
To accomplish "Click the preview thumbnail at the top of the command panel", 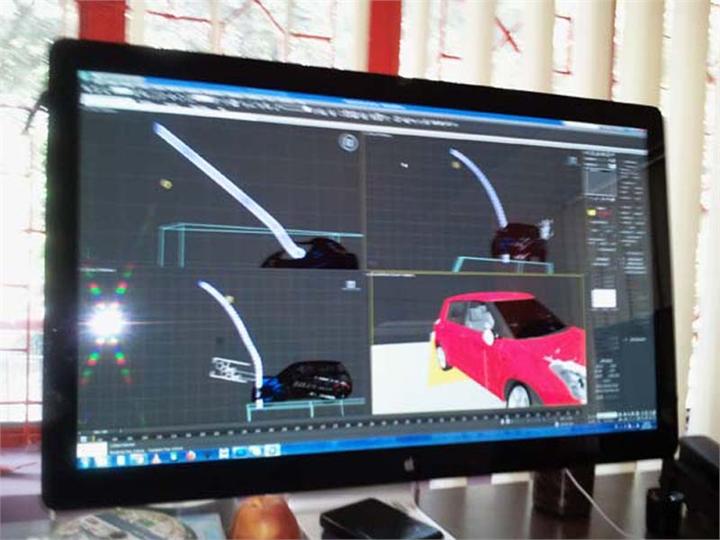I will pyautogui.click(x=598, y=180).
